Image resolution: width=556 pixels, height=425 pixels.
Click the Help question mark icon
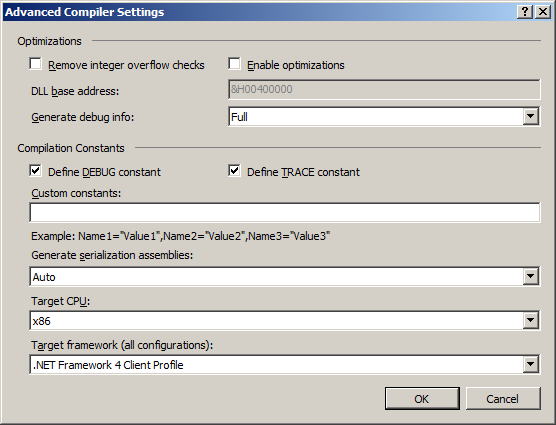point(525,12)
